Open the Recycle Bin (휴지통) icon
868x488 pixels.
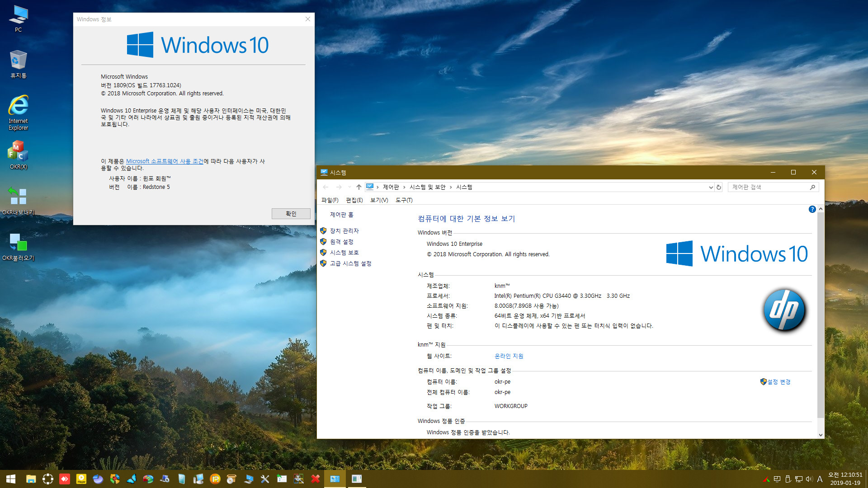[x=18, y=64]
